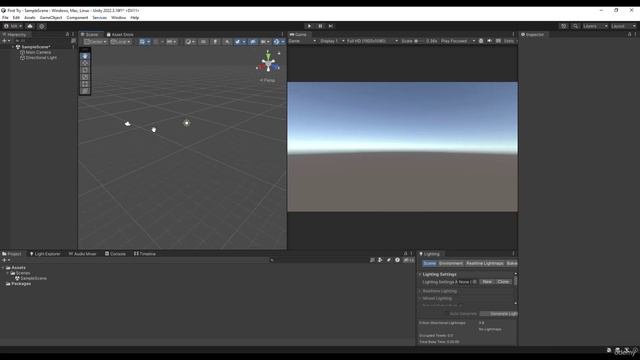Open the Game/Simulator view dropdown
Viewport: 640px width, 360px height.
point(302,41)
